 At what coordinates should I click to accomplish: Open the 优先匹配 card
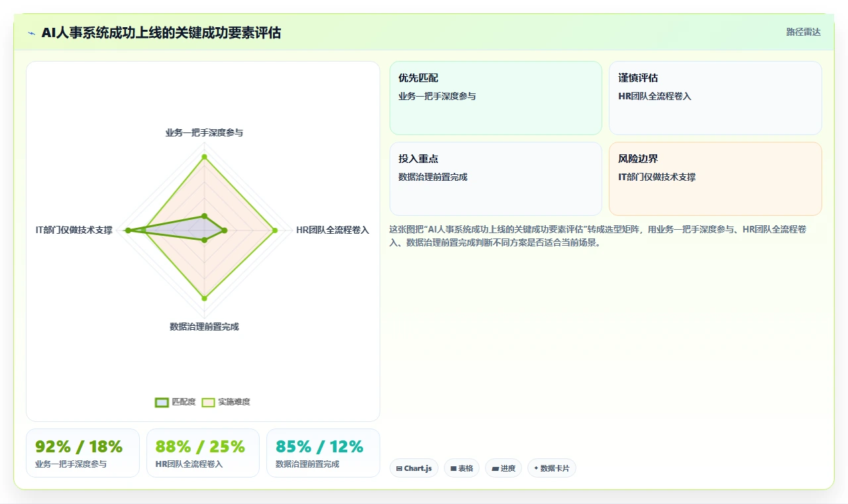[x=496, y=98]
